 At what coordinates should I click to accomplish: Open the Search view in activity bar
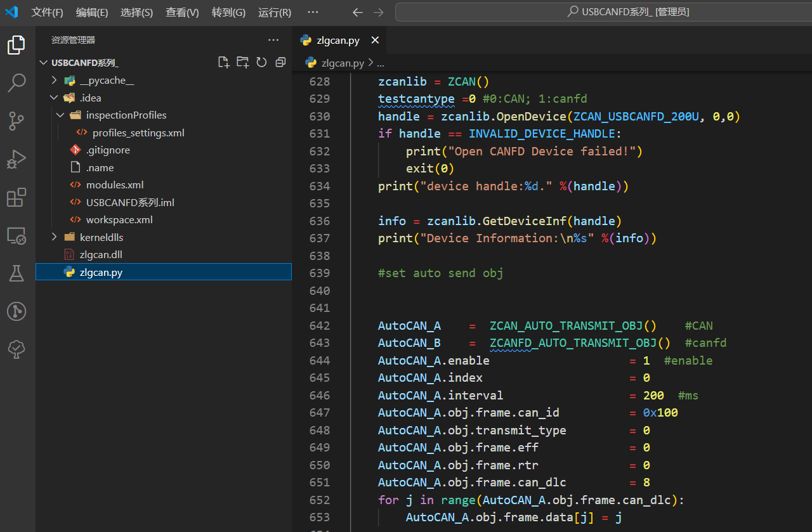pos(16,82)
